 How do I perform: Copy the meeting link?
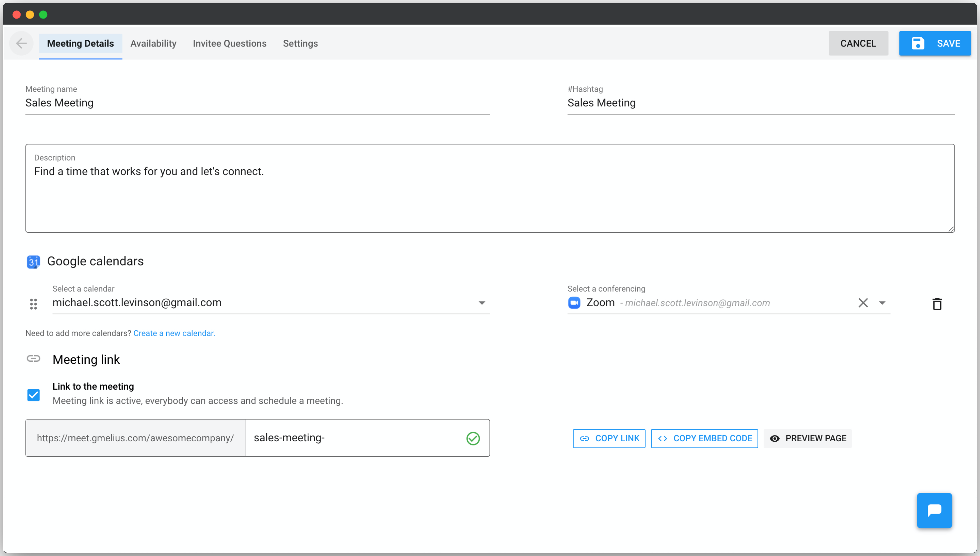[609, 438]
